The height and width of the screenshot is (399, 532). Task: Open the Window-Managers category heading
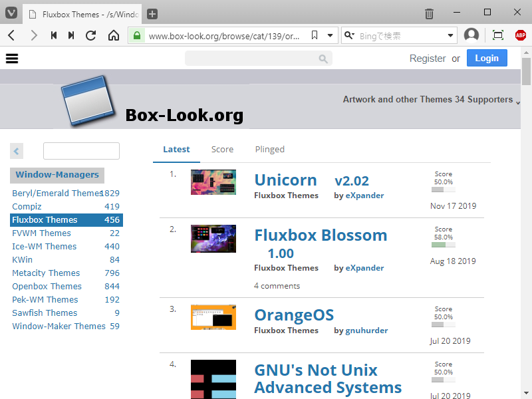coord(57,175)
